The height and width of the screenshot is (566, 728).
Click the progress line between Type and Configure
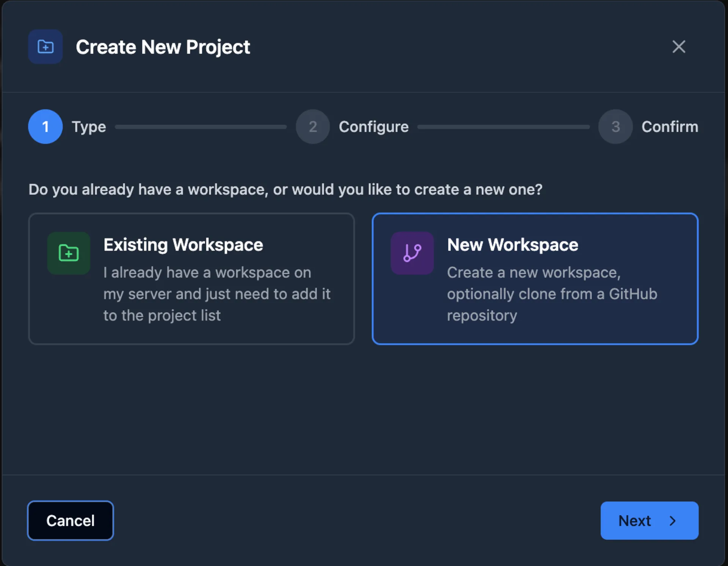(x=201, y=127)
